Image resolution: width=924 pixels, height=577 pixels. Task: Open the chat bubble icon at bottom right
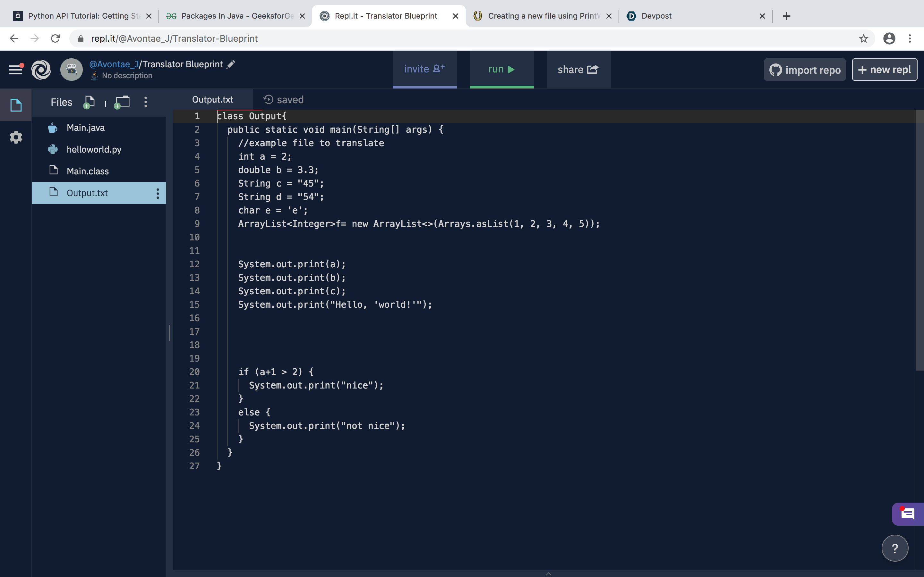(907, 514)
